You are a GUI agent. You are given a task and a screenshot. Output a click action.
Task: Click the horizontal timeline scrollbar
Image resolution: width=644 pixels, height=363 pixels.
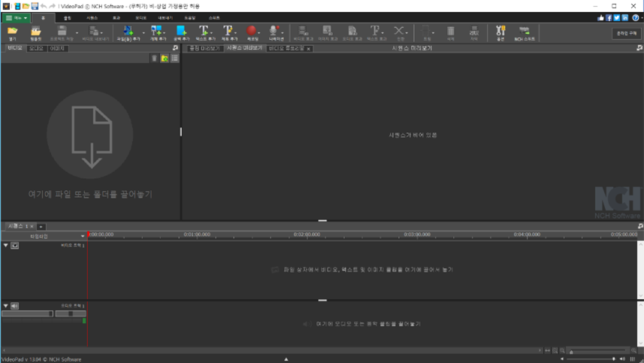coord(271,351)
